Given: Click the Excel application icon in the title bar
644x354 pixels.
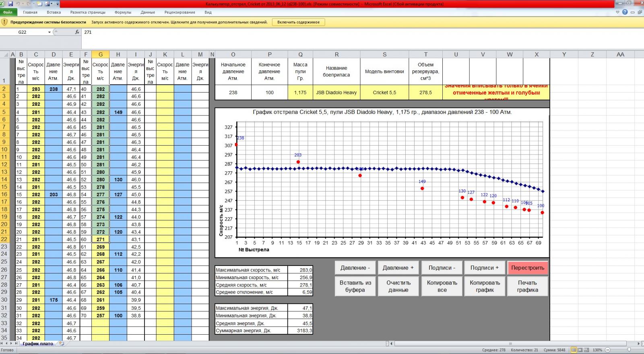Looking at the screenshot, I should tap(2, 4).
